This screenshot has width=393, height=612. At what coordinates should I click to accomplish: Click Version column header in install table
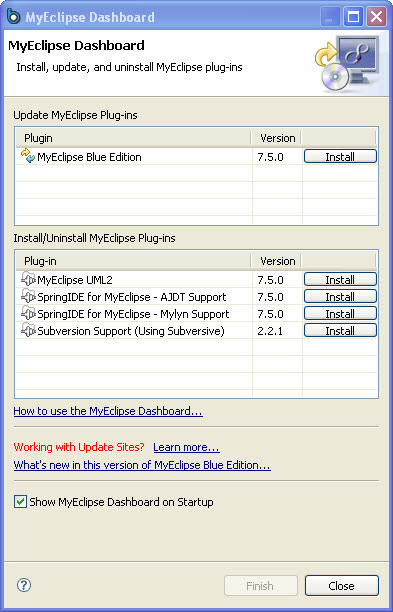(277, 261)
